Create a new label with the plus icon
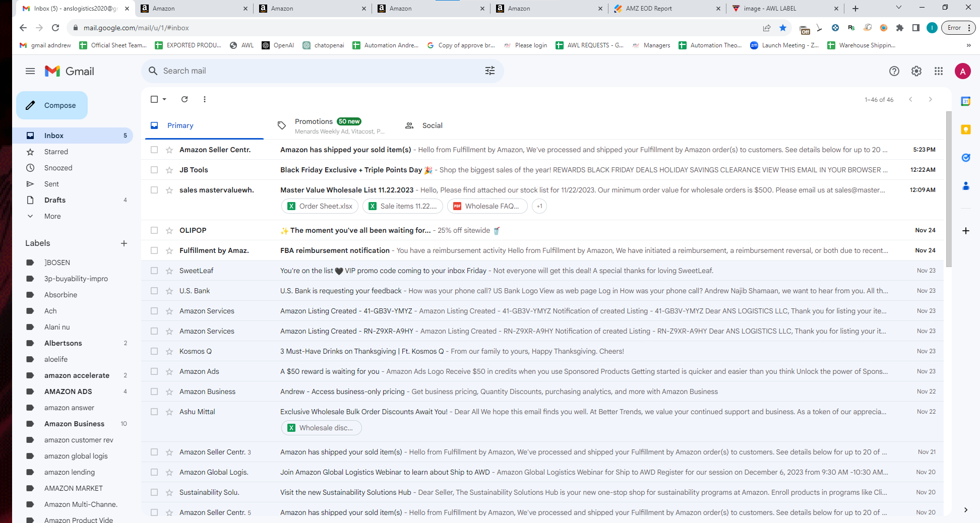This screenshot has height=523, width=980. point(124,243)
